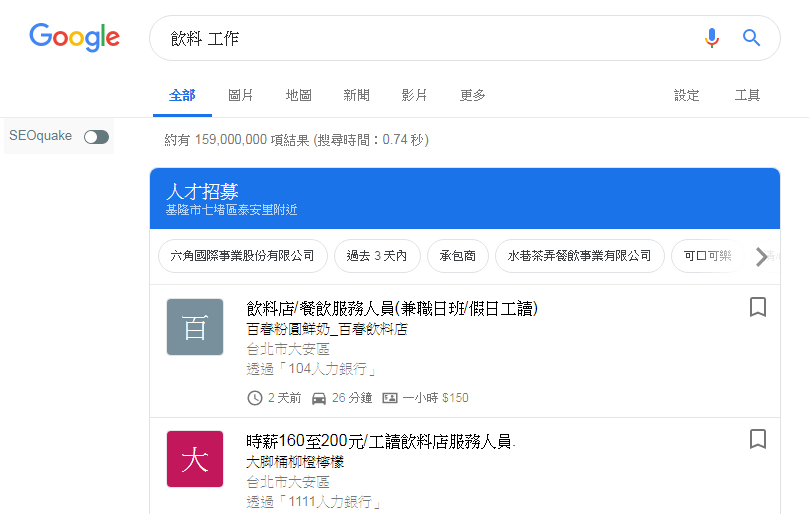Viewport: 809px width, 514px height.
Task: Click the grey 百 company logo thumbnail
Action: click(195, 327)
